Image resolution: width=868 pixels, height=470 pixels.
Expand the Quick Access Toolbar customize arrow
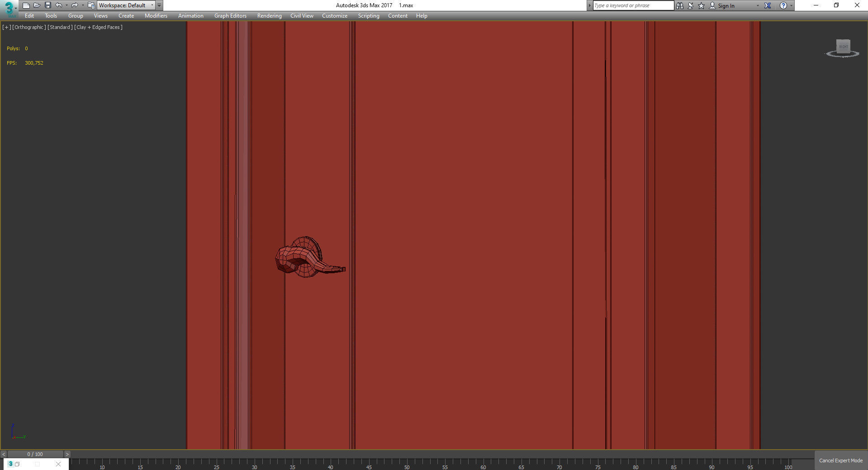point(159,5)
